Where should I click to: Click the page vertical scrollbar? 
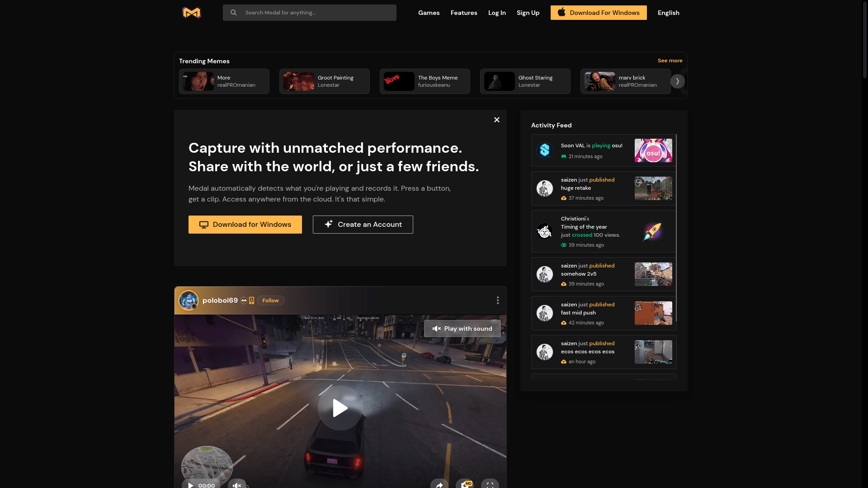coord(865,40)
